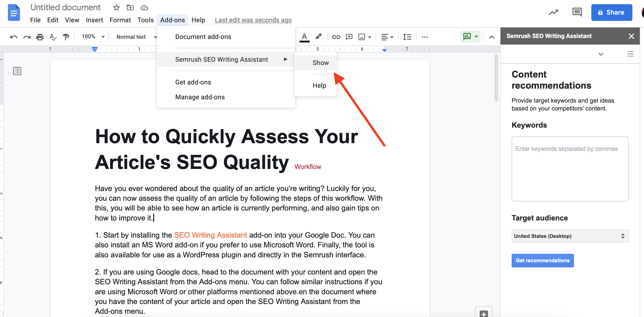
Task: Show more toolbar options ellipsis
Action: point(425,37)
